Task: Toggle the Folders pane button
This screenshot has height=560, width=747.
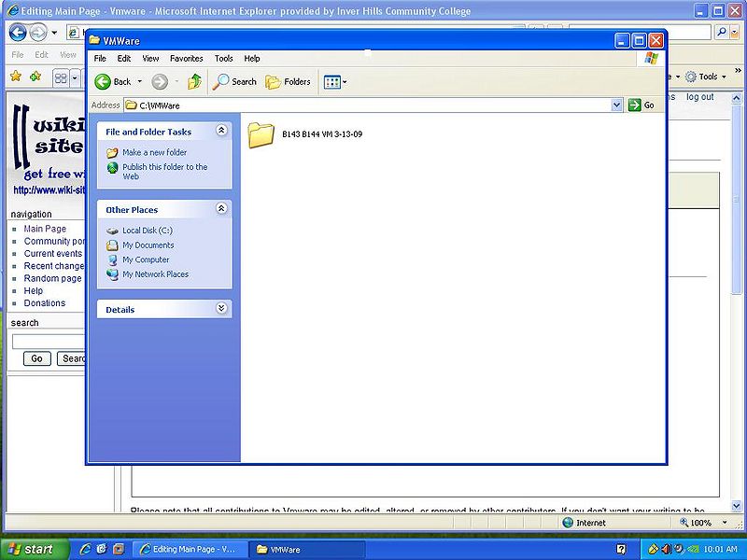Action: pyautogui.click(x=288, y=82)
